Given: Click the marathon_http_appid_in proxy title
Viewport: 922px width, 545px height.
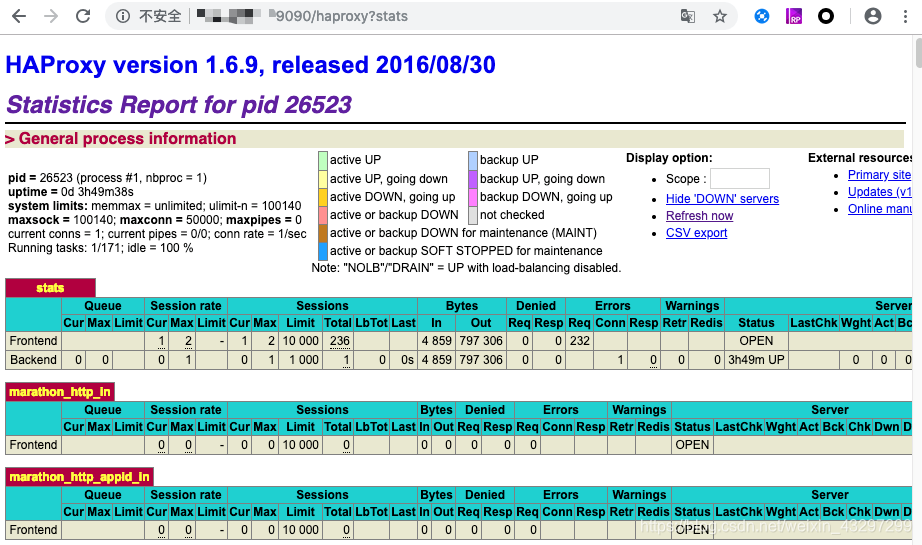Looking at the screenshot, I should (79, 477).
